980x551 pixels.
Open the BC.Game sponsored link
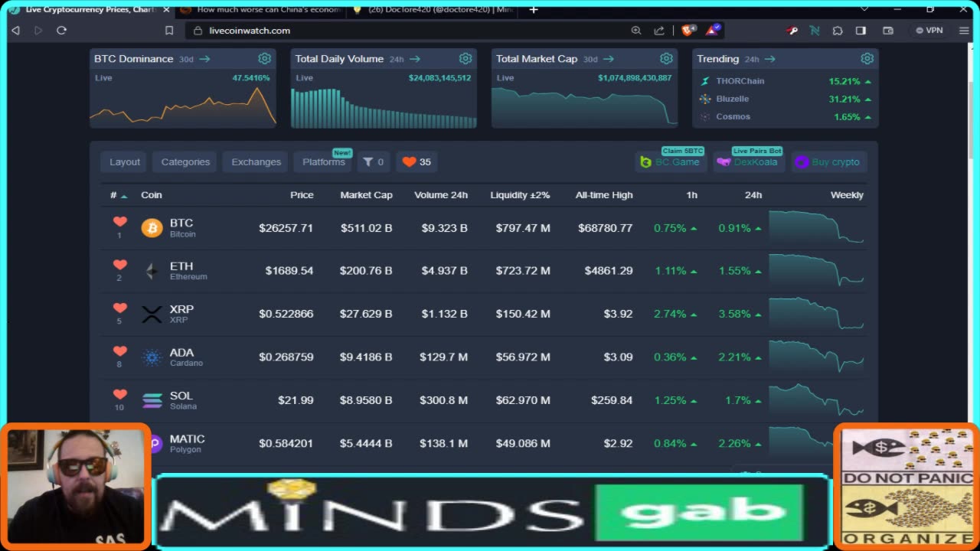pyautogui.click(x=670, y=161)
